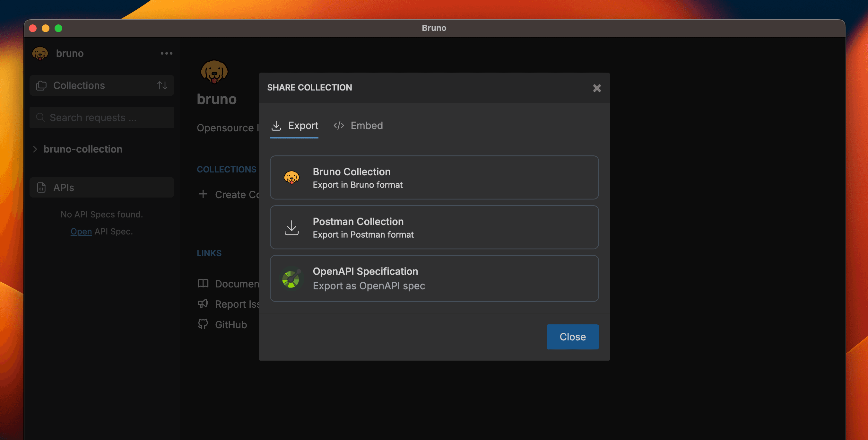This screenshot has width=868, height=440.
Task: Open the APIs section in sidebar
Action: tap(102, 188)
